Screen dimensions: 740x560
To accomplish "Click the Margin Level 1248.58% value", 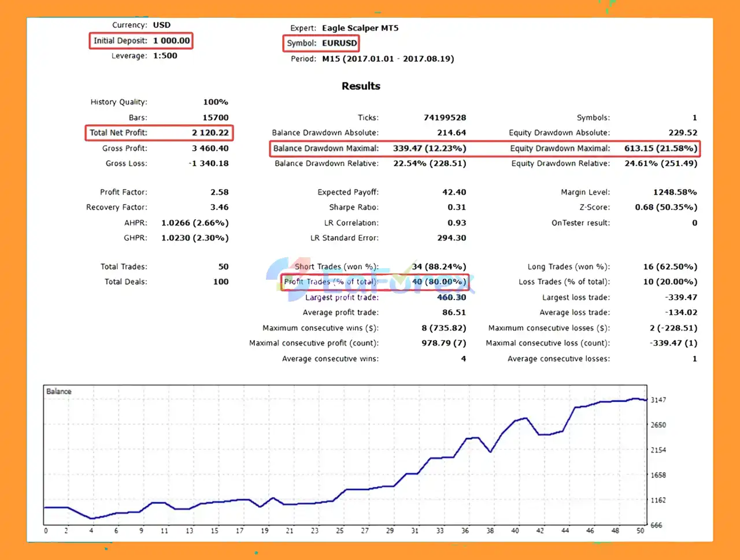I will (x=675, y=192).
